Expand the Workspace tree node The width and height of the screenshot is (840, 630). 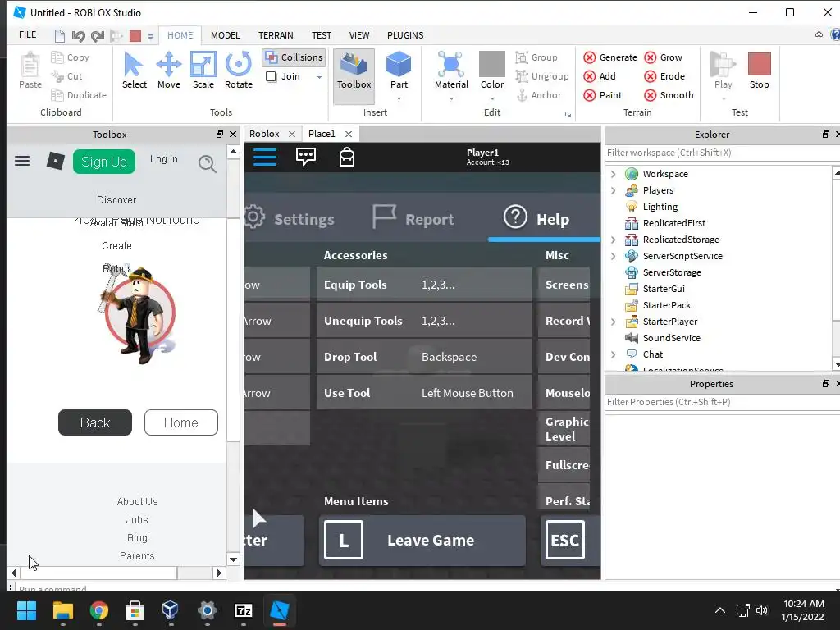pyautogui.click(x=614, y=174)
